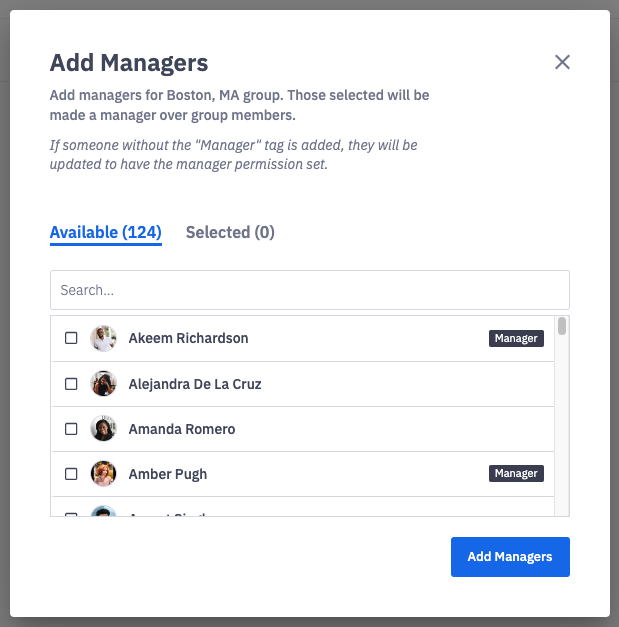Click the name Amanda Romero
The image size is (619, 627).
point(182,429)
